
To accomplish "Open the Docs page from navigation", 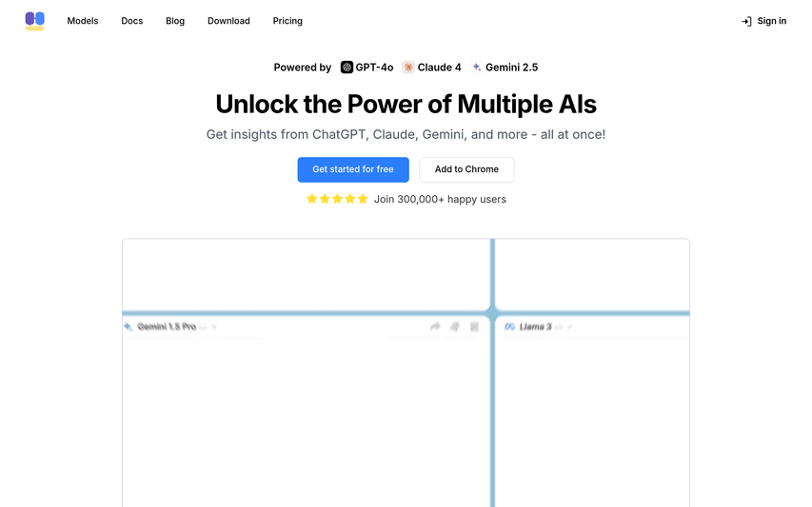I will pos(132,21).
